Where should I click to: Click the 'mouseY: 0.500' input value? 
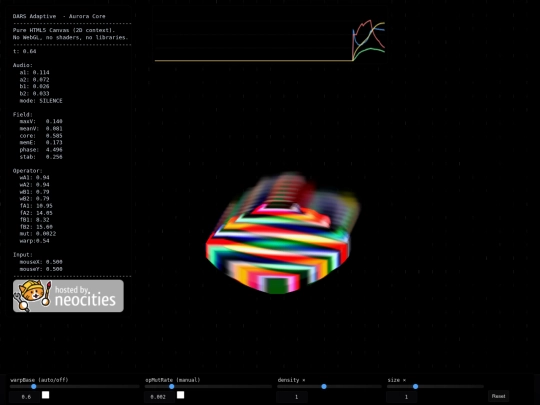(41, 269)
